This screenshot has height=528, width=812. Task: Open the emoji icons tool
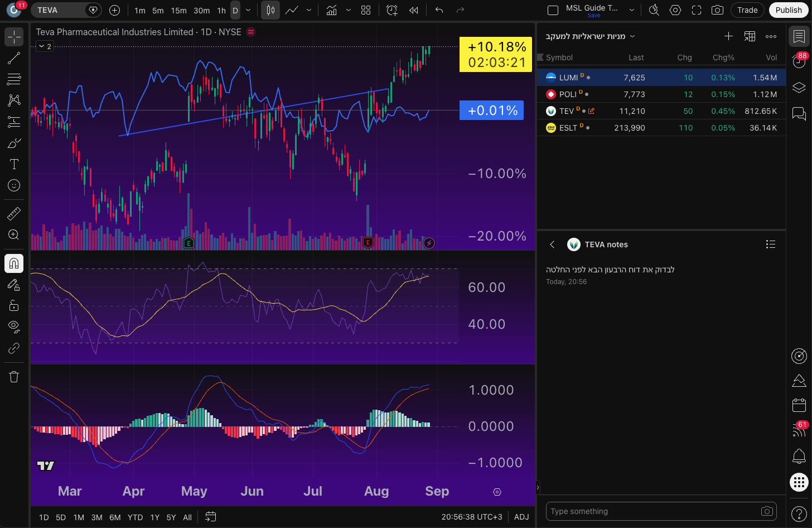point(14,186)
